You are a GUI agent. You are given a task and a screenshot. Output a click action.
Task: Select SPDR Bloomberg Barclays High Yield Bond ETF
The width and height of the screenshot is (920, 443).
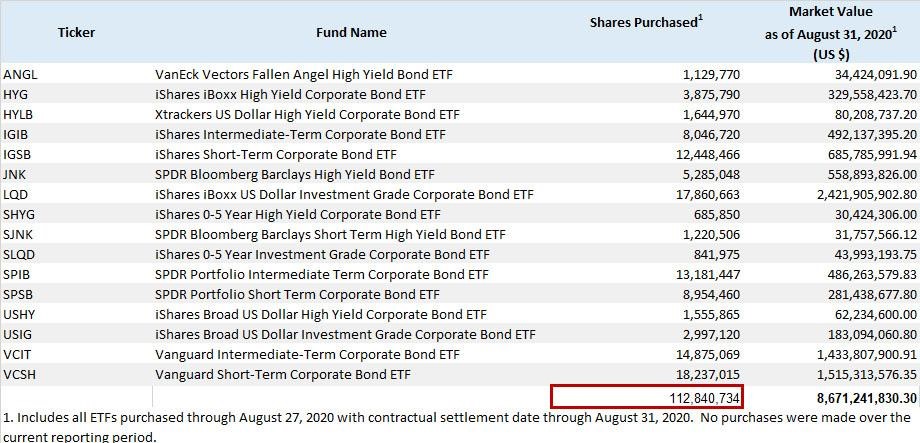click(295, 174)
